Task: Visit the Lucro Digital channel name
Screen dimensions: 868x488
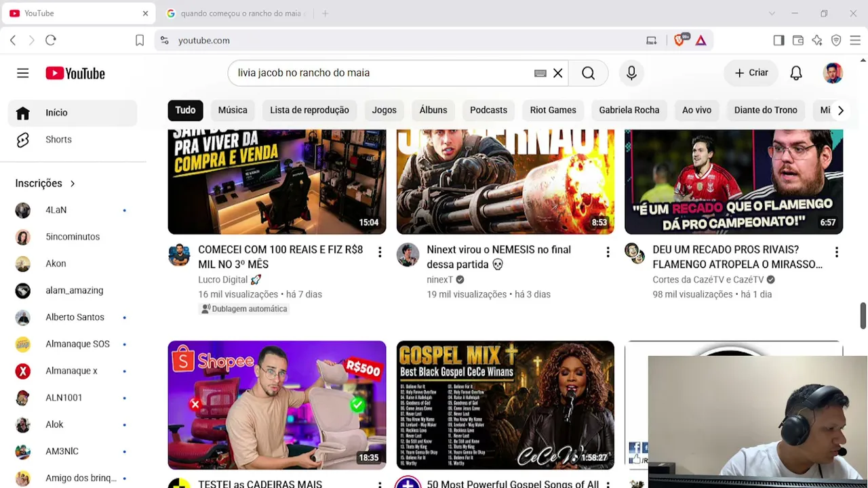Action: (222, 280)
